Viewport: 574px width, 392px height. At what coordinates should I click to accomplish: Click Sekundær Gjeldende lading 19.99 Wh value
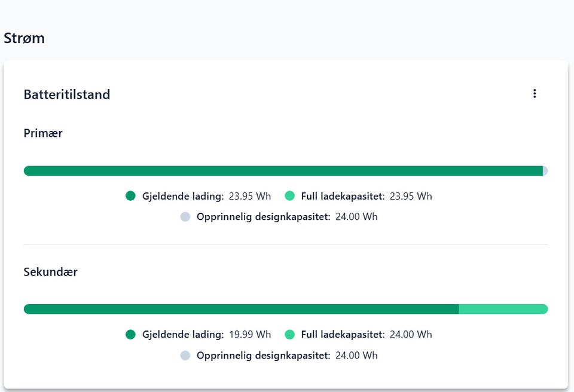tap(250, 335)
